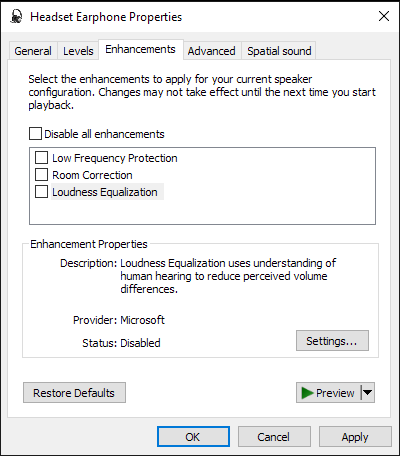Image resolution: width=400 pixels, height=456 pixels.
Task: Open the Preview dropdown arrow
Action: coord(368,393)
